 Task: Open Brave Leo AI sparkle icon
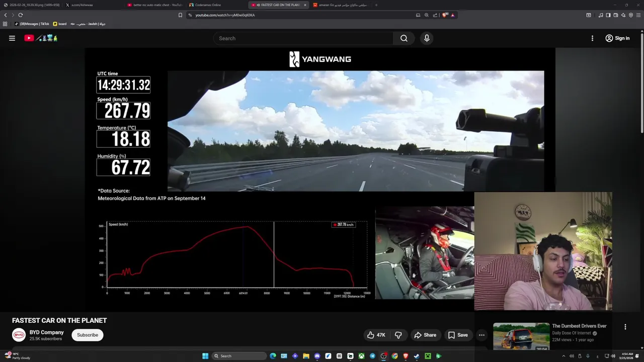point(623,15)
